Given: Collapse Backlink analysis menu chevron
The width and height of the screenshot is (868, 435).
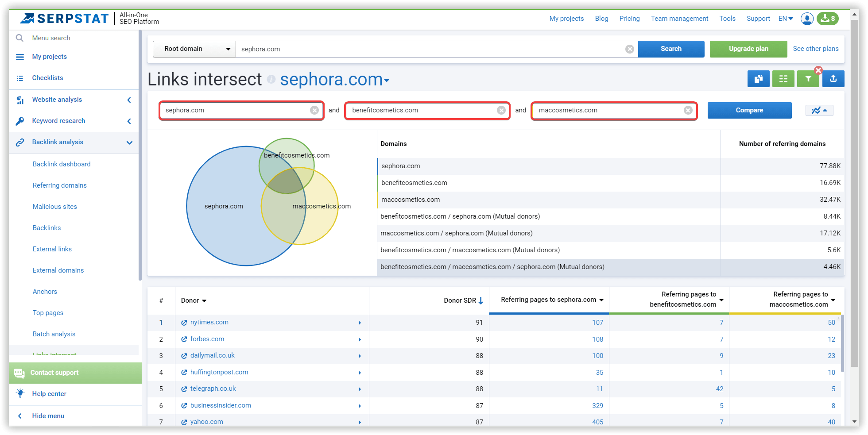Looking at the screenshot, I should point(129,142).
